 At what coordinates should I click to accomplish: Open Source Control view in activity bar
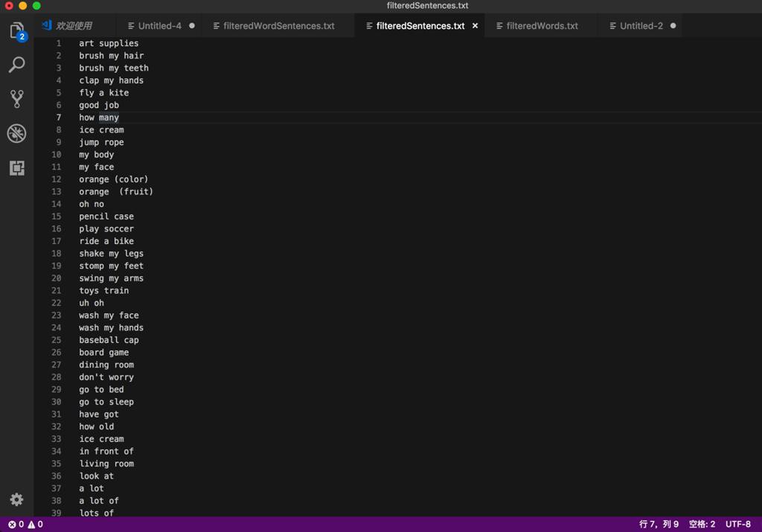click(17, 99)
